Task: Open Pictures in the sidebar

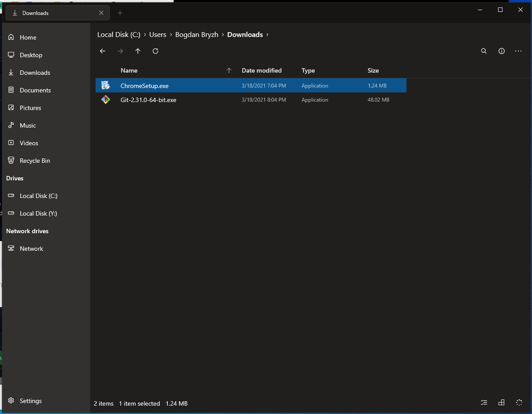Action: (x=46, y=108)
